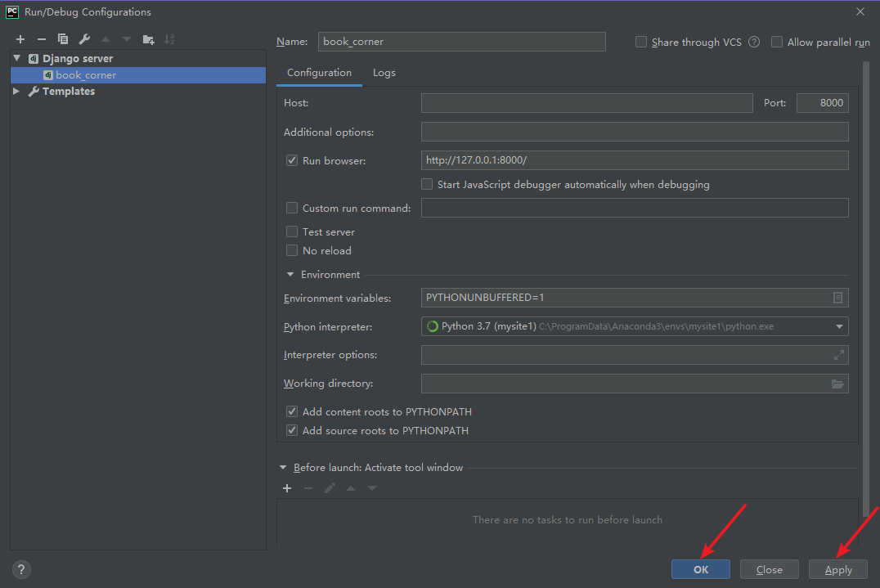880x588 pixels.
Task: Expand the Templates tree node
Action: [x=16, y=92]
